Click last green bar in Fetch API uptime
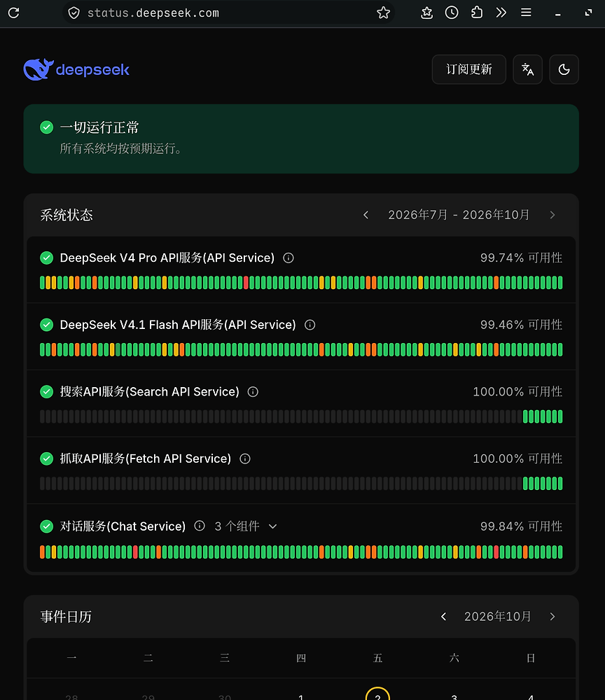This screenshot has height=700, width=605. 560,484
